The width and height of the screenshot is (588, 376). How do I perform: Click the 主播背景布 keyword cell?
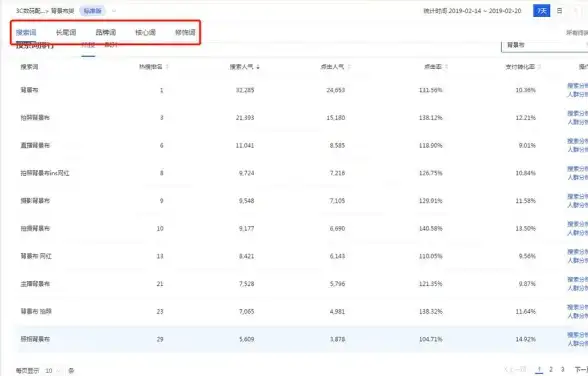[x=35, y=284]
